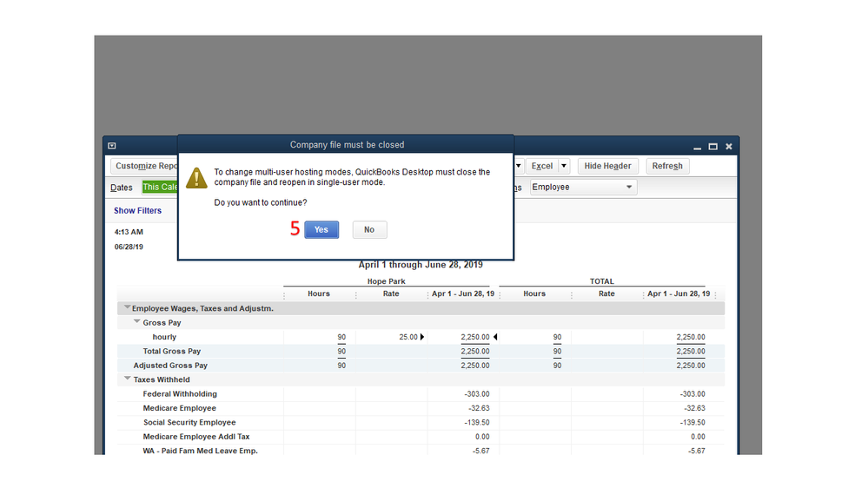868x488 pixels.
Task: Click the Excel export button
Action: tap(542, 166)
